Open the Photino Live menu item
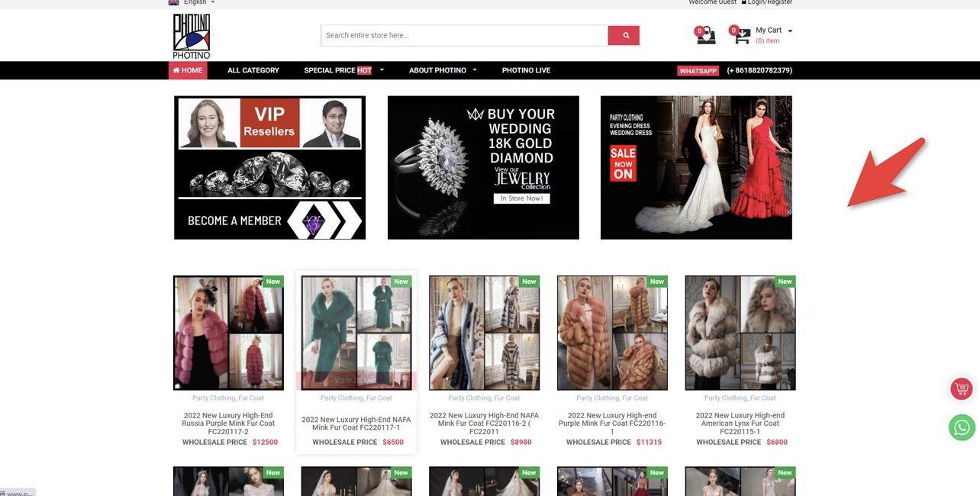The width and height of the screenshot is (980, 496). click(526, 70)
